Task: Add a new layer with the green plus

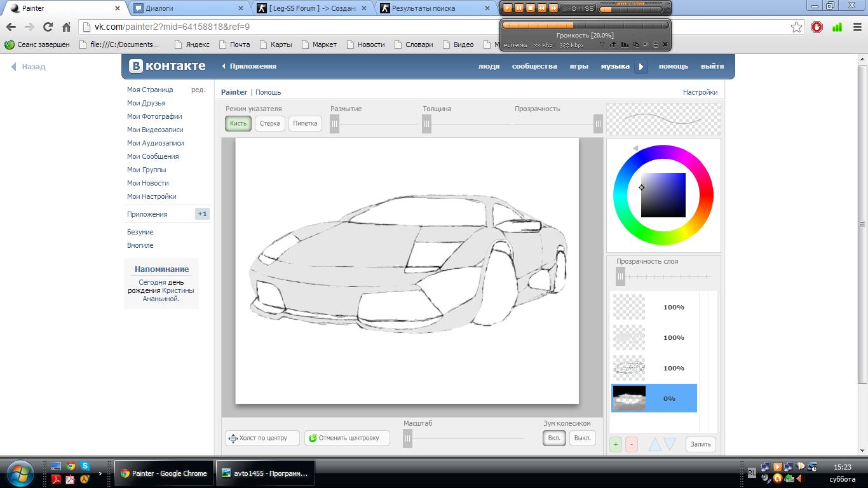Action: coord(615,444)
